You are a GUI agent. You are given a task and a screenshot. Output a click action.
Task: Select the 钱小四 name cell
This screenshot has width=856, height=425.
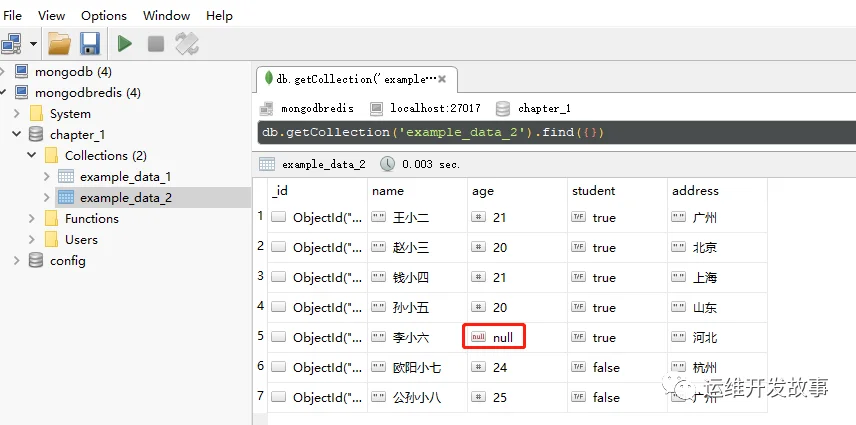click(418, 278)
